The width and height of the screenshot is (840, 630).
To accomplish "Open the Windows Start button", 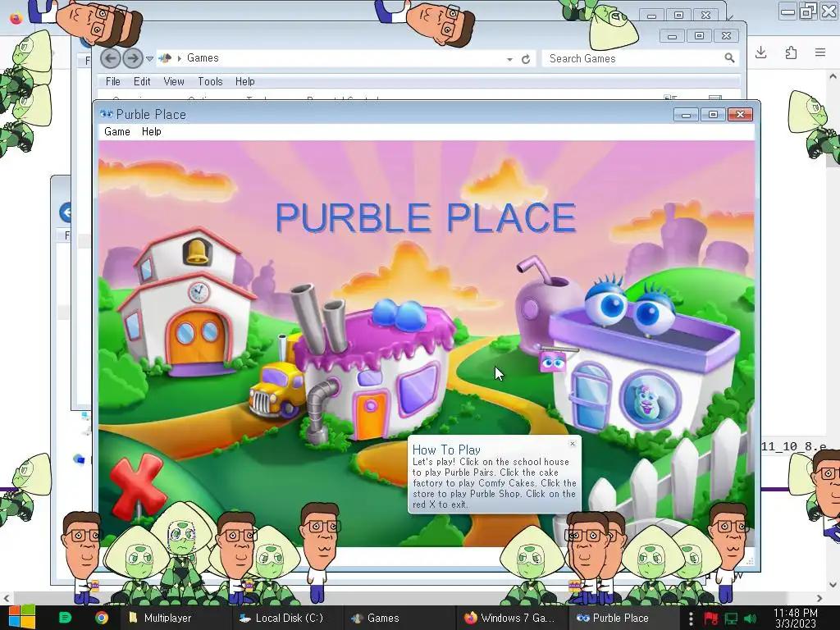I will [x=21, y=618].
